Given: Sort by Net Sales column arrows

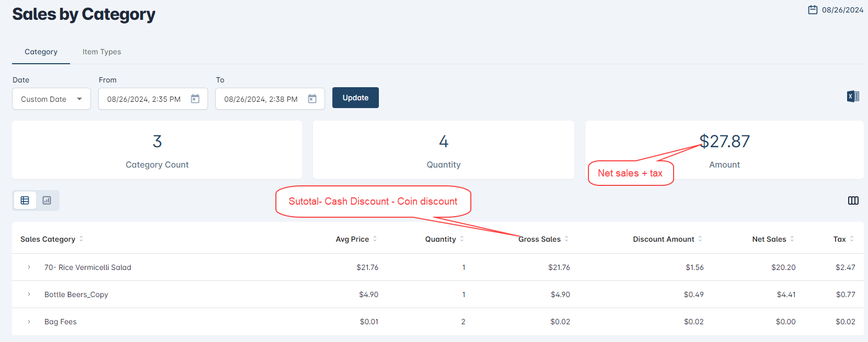Looking at the screenshot, I should click(792, 239).
